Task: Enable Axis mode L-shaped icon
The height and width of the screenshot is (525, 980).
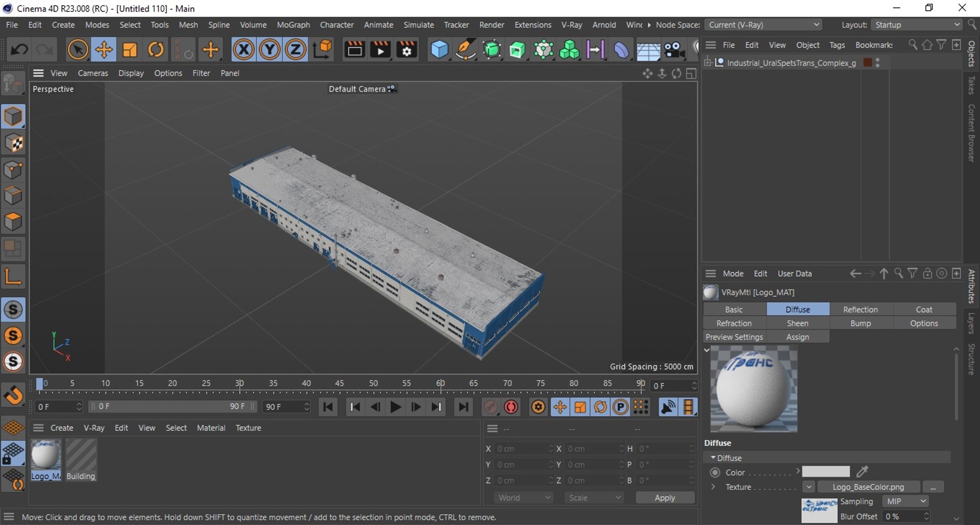Action: click(x=13, y=276)
